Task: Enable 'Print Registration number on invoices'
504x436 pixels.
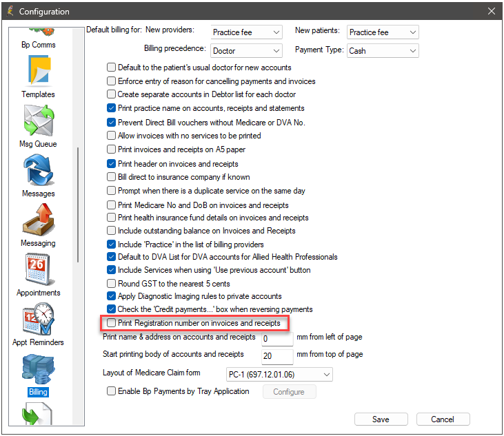Action: pyautogui.click(x=111, y=322)
